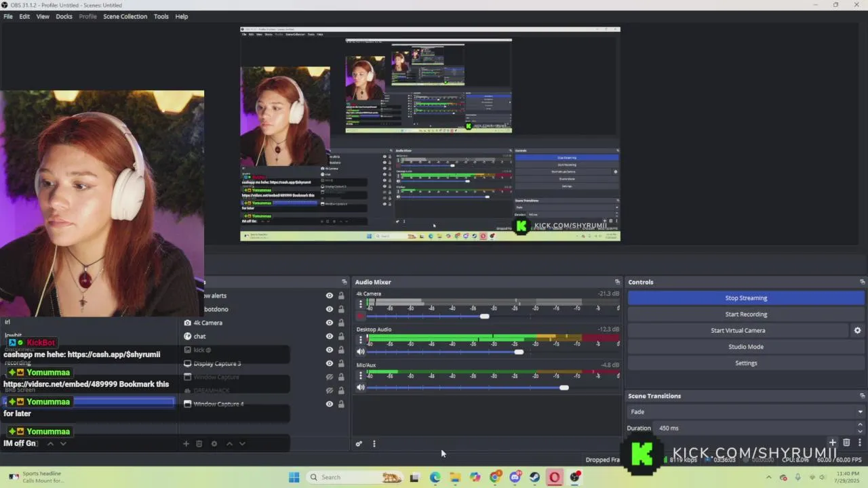
Task: Move selected source up
Action: point(229,444)
